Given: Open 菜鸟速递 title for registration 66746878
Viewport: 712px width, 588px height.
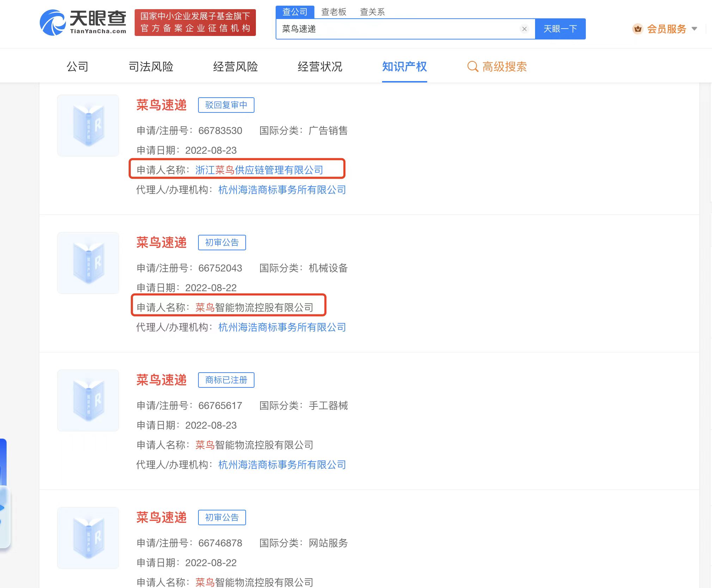Looking at the screenshot, I should pyautogui.click(x=161, y=517).
